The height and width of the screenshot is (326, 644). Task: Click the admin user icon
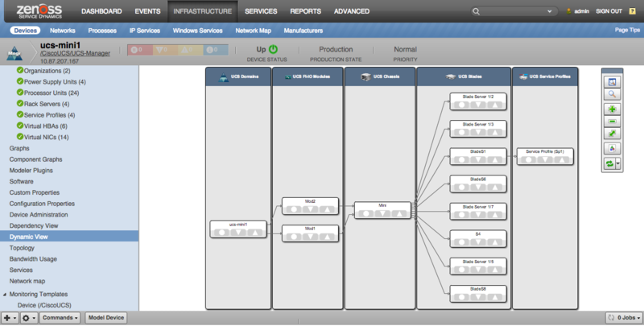[569, 11]
